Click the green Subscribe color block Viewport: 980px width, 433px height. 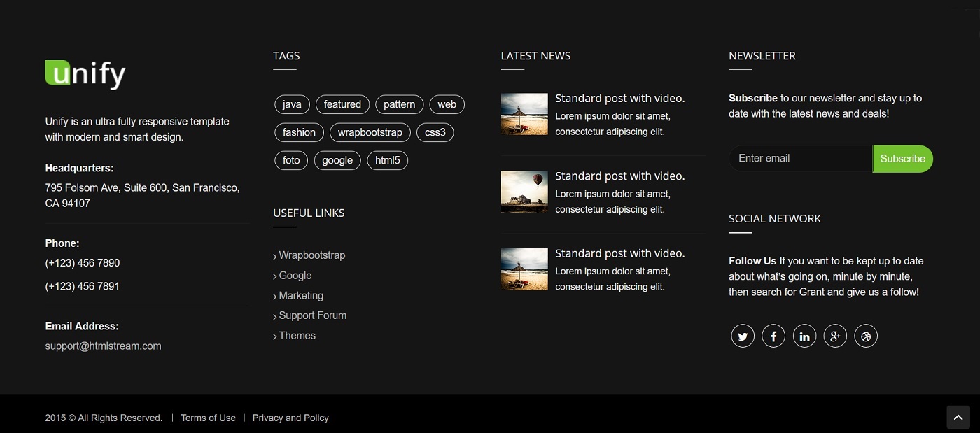point(902,159)
